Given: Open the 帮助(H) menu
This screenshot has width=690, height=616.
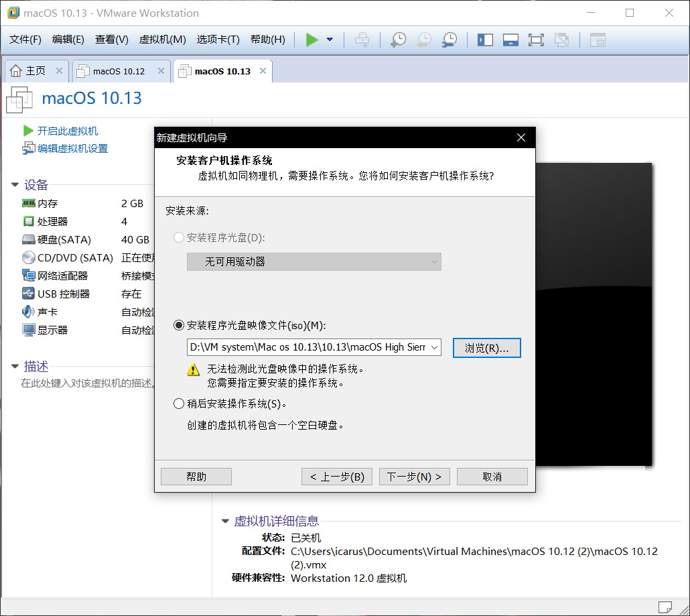Looking at the screenshot, I should (x=268, y=40).
